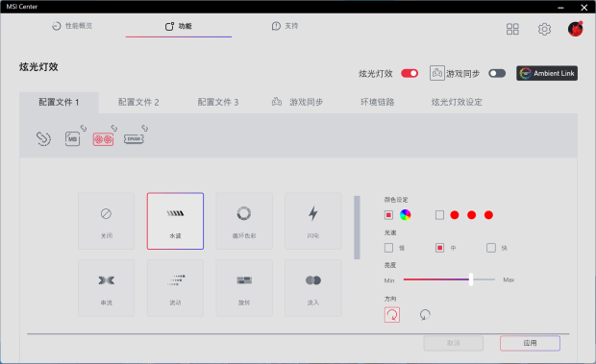Image resolution: width=596 pixels, height=364 pixels.
Task: Check the box before the three red dots
Action: [439, 215]
